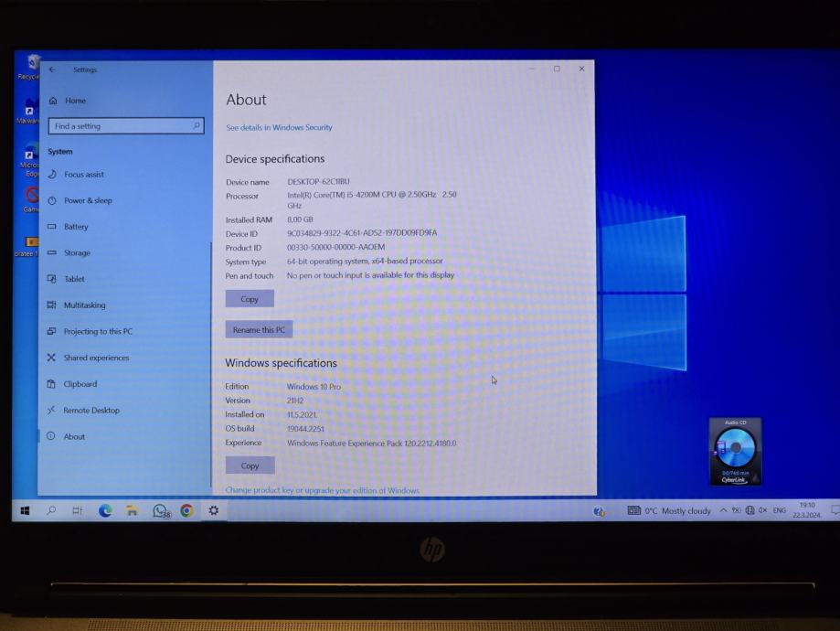The height and width of the screenshot is (631, 840).
Task: Open Shared experiences settings
Action: 96,358
